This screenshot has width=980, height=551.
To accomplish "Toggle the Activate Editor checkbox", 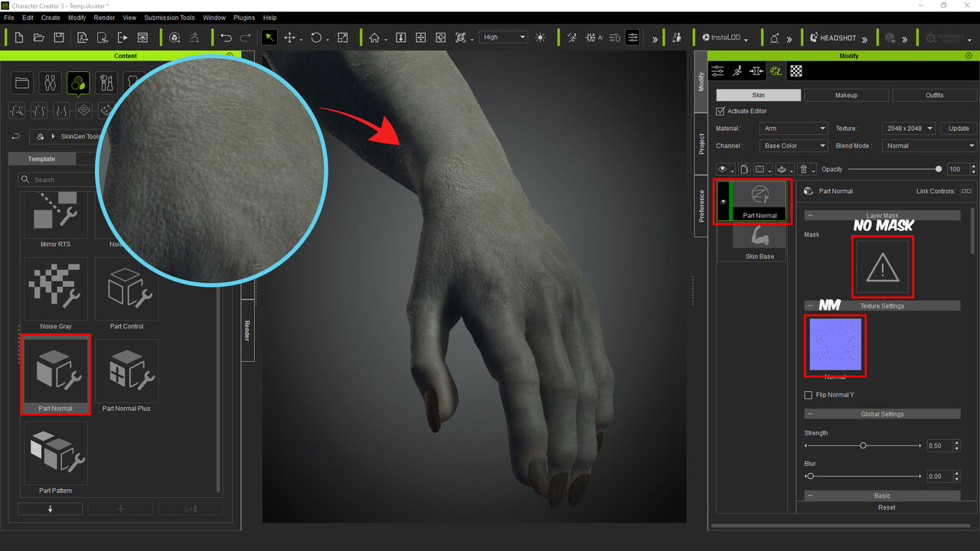I will 720,111.
